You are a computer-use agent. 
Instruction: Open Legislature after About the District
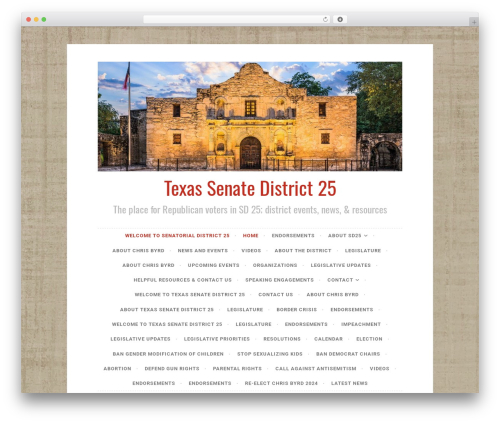click(x=363, y=250)
